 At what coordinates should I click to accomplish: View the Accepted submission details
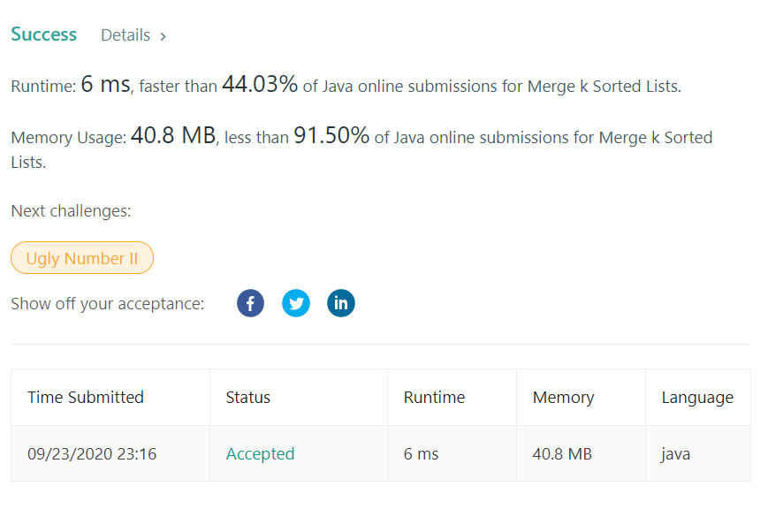pos(260,453)
